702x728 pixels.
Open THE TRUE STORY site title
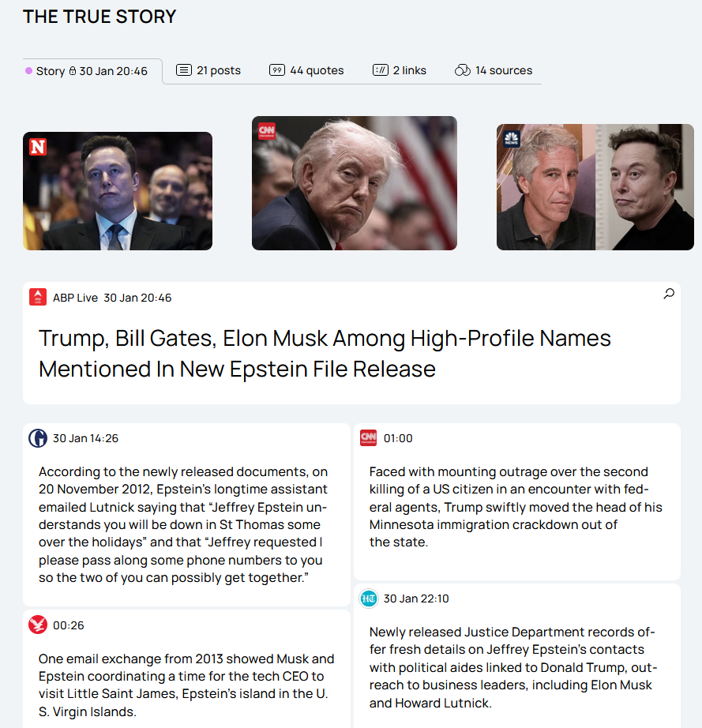coord(99,17)
